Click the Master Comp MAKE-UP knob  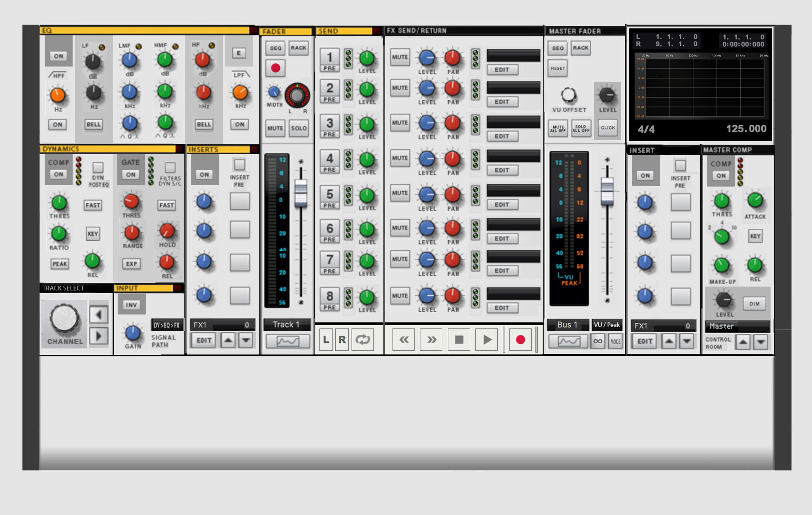pyautogui.click(x=722, y=265)
